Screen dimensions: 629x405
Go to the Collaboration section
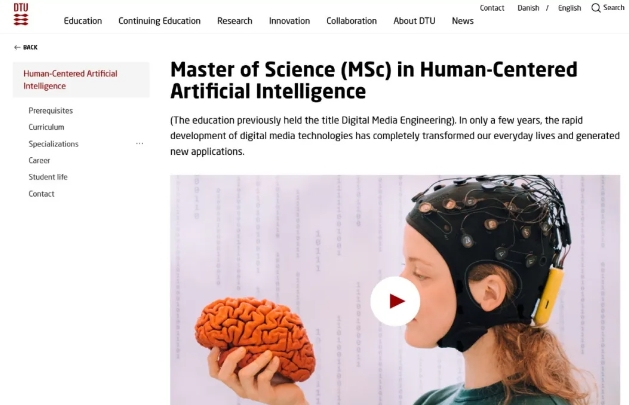coord(351,21)
